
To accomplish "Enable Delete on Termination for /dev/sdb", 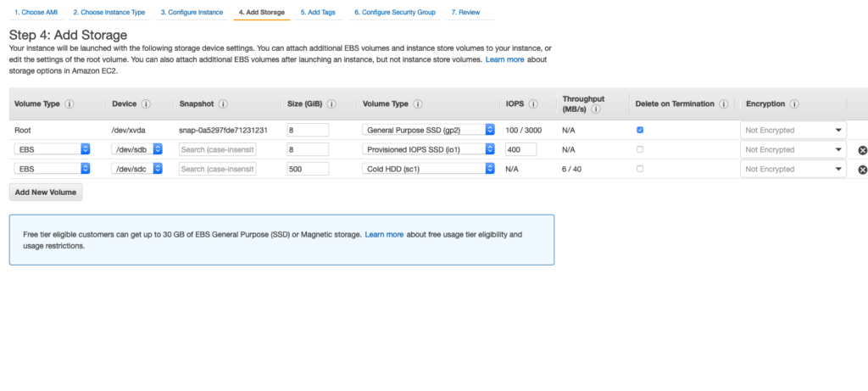I will tap(640, 149).
